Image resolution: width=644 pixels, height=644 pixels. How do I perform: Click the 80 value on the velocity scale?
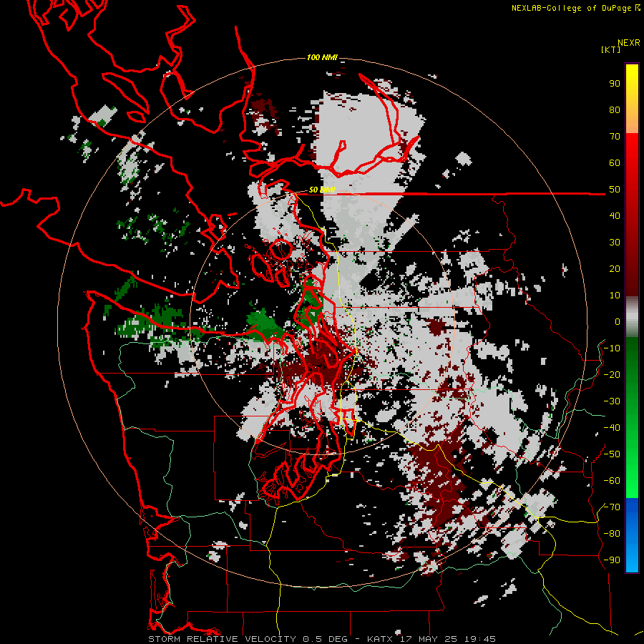point(615,110)
